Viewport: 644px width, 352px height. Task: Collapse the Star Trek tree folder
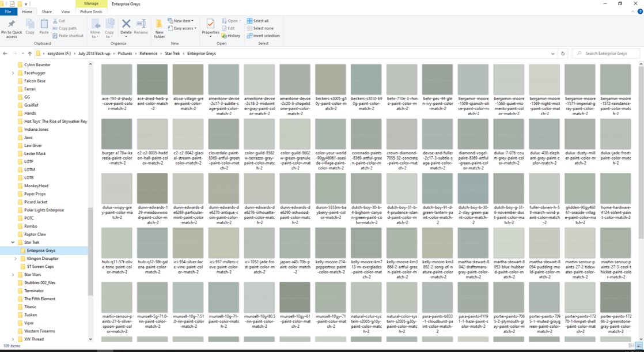pyautogui.click(x=13, y=243)
